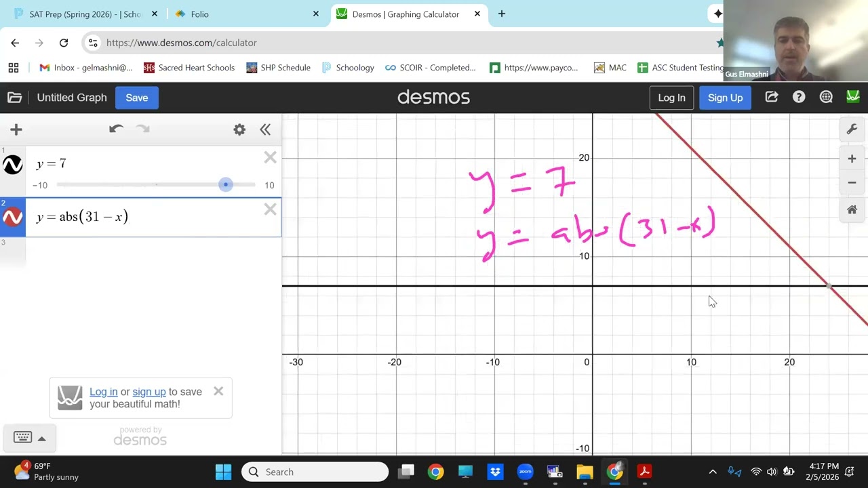
Task: Open the Gmail Inbox bookmark
Action: (86, 68)
